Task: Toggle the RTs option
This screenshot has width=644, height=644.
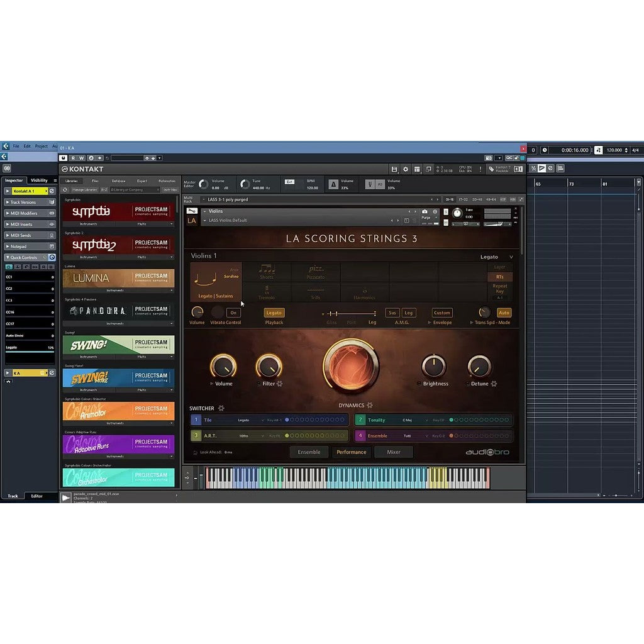Action: (x=499, y=277)
